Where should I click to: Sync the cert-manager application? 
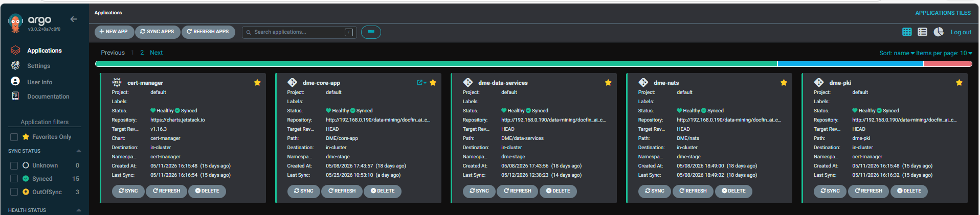click(x=128, y=191)
